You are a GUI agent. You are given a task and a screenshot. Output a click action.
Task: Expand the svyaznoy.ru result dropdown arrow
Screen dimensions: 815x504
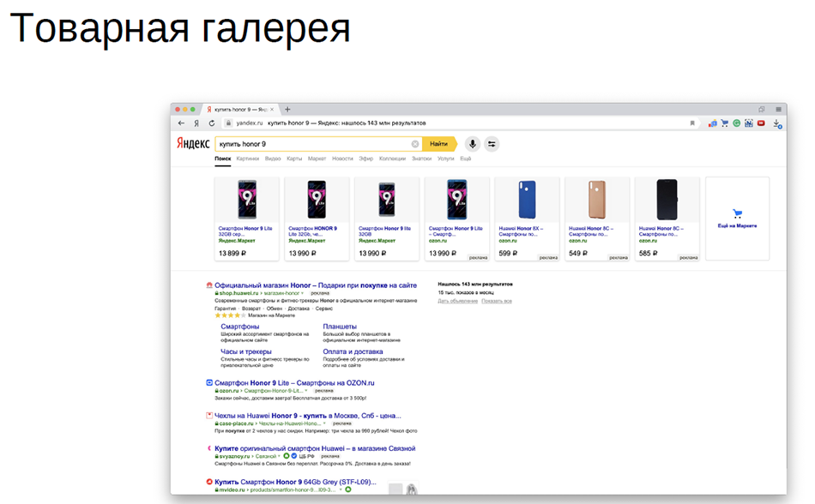(279, 456)
